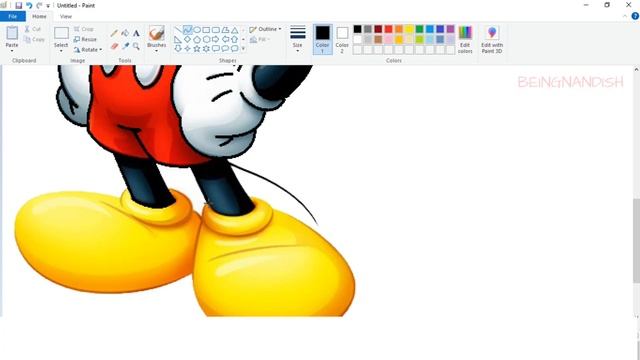
Task: Expand the Rotate dropdown
Action: (101, 50)
